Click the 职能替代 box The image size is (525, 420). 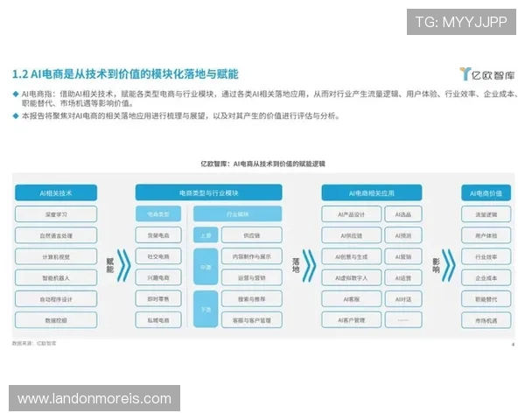click(x=486, y=299)
